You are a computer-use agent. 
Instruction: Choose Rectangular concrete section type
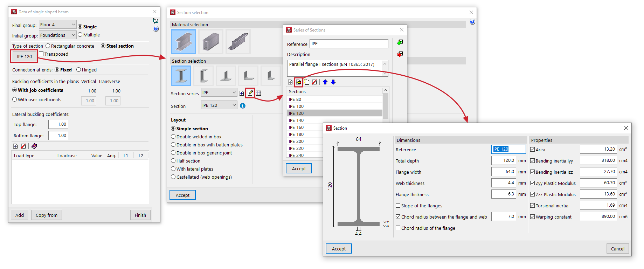48,46
